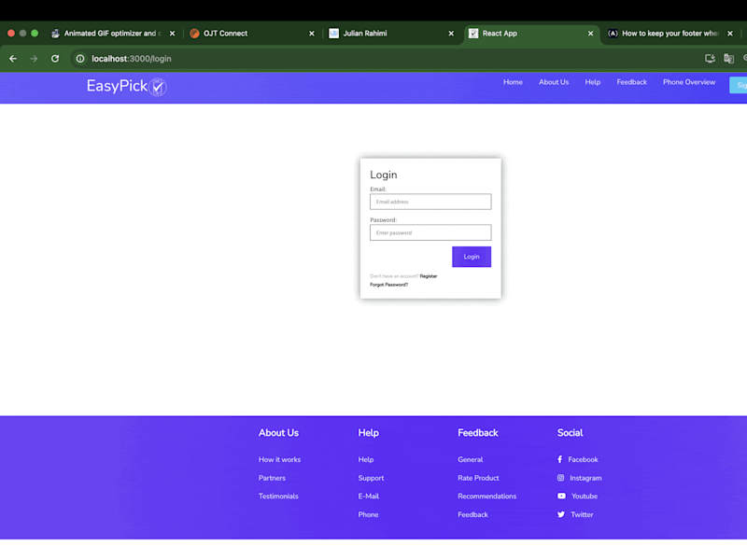Click the localhost:3000/login address bar

pos(132,59)
